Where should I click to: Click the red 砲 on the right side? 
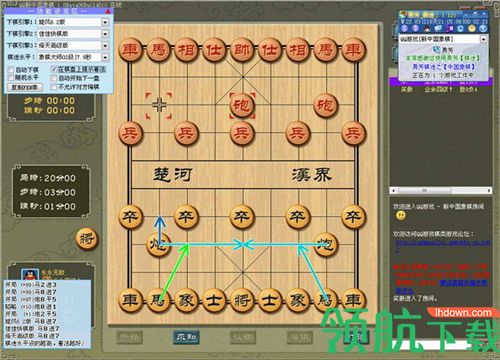pyautogui.click(x=326, y=105)
